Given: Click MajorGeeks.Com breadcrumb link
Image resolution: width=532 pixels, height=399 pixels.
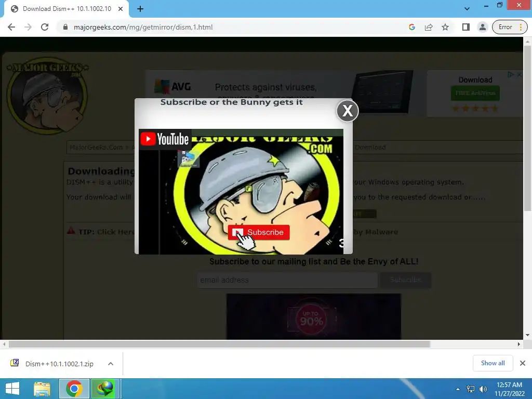Looking at the screenshot, I should coord(96,147).
